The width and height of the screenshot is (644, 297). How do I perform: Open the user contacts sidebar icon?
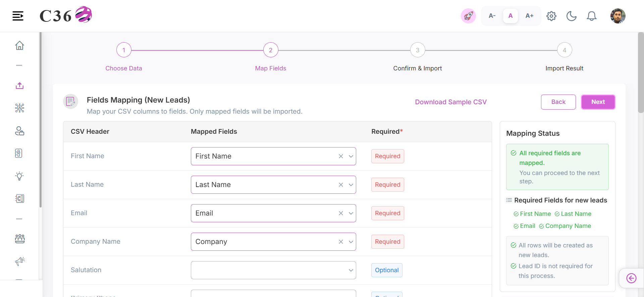tap(19, 131)
